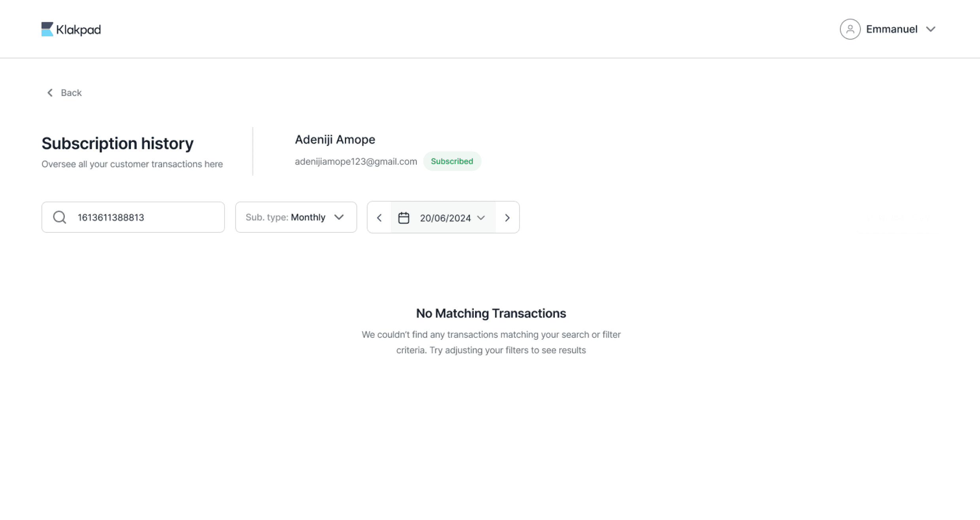The height and width of the screenshot is (520, 980).
Task: Click the 20/06/2024 date text
Action: (445, 218)
